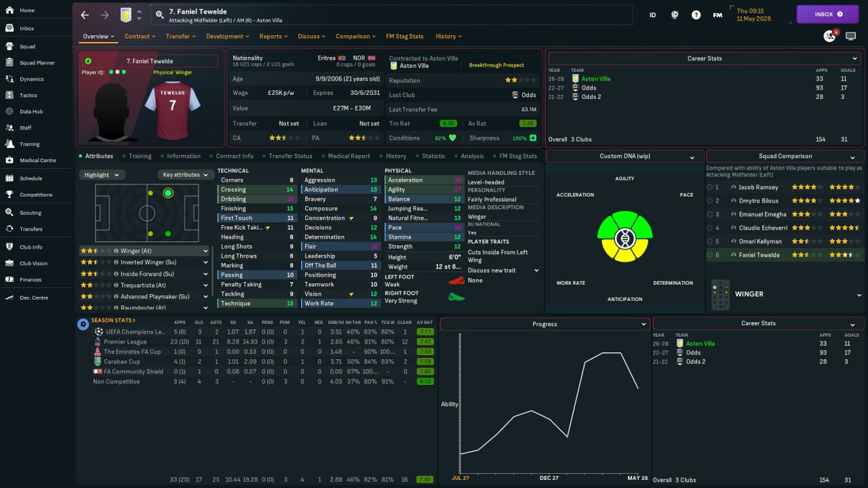This screenshot has height=488, width=868.
Task: Open the SEASON STATS link
Action: coord(113,321)
